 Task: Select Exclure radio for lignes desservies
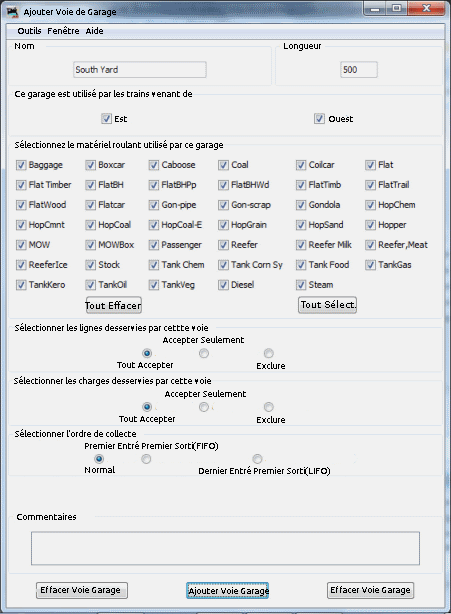pos(269,353)
